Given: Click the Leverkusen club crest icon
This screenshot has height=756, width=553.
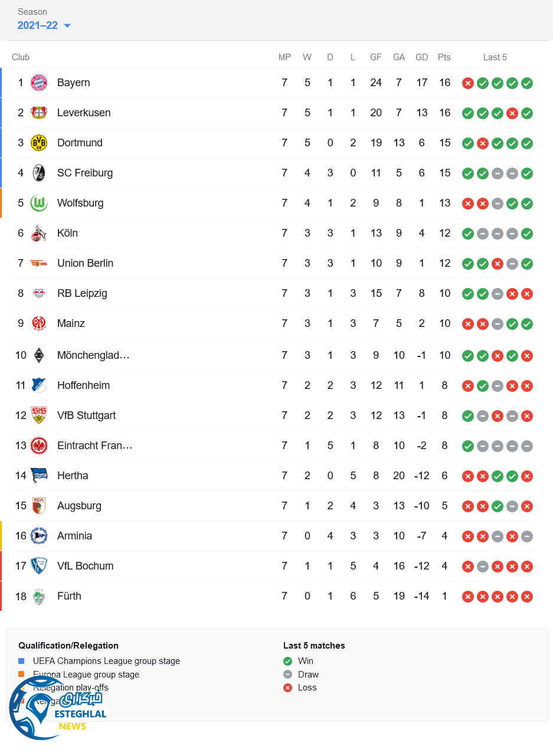Looking at the screenshot, I should click(39, 113).
